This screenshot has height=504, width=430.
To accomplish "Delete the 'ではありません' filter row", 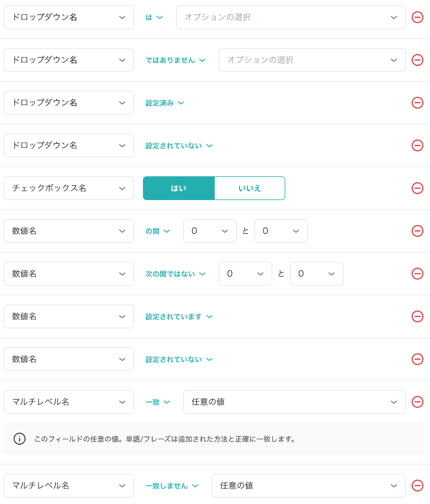I will click(x=418, y=60).
